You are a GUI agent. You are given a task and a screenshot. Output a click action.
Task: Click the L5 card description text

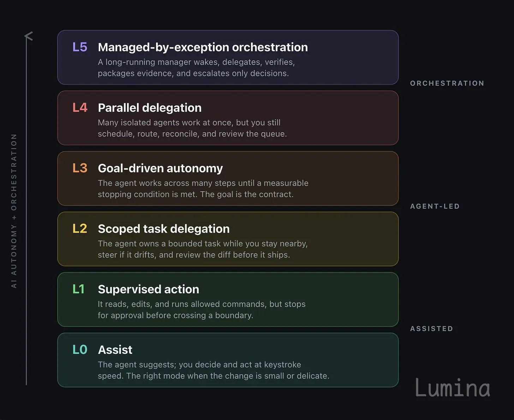(196, 68)
